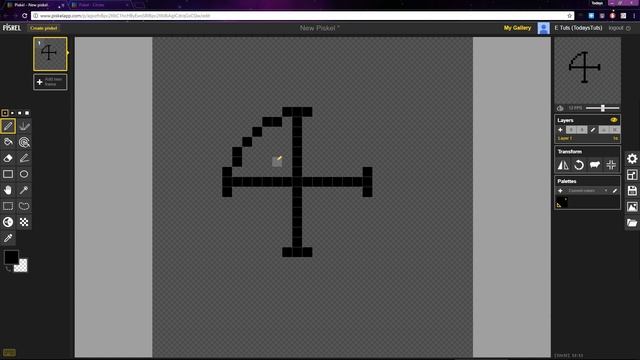Select the Move hand tool
Image resolution: width=640 pixels, height=360 pixels.
[x=8, y=190]
